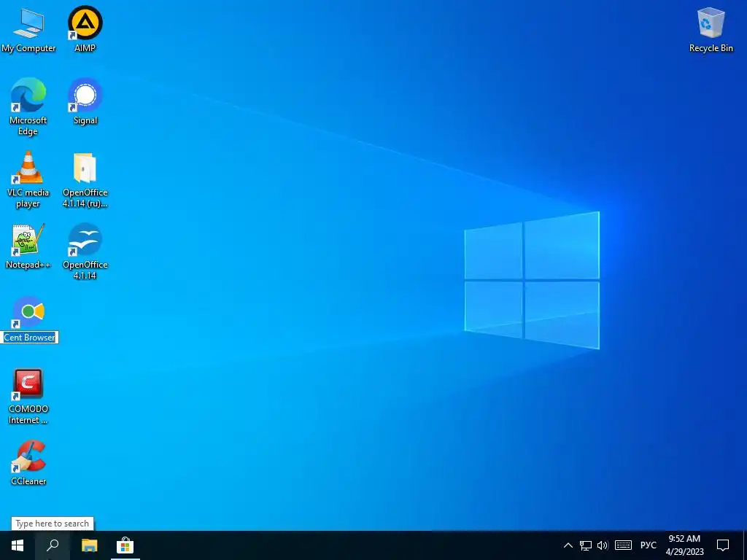Viewport: 747px width, 560px height.
Task: Open File Explorer from the taskbar
Action: coord(89,545)
